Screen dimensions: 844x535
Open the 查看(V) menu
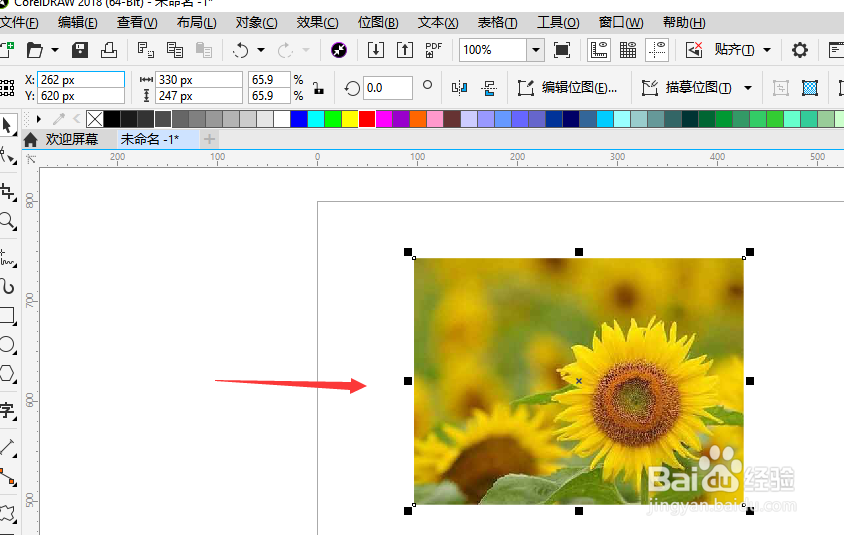click(137, 23)
